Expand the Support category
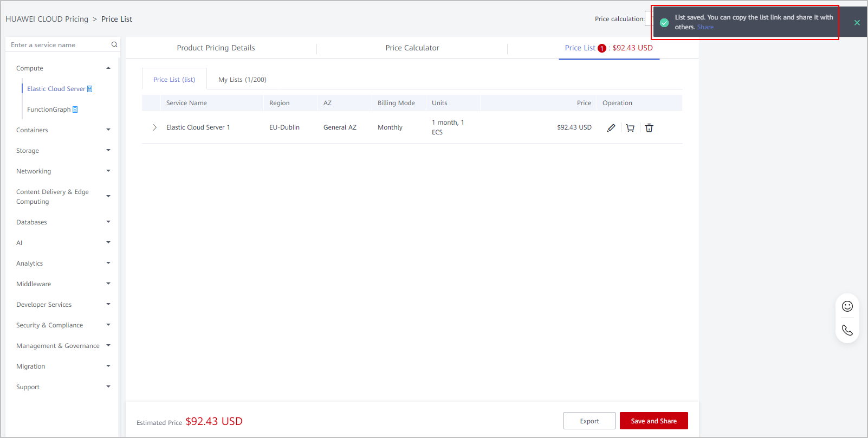Viewport: 868px width, 438px height. 108,387
